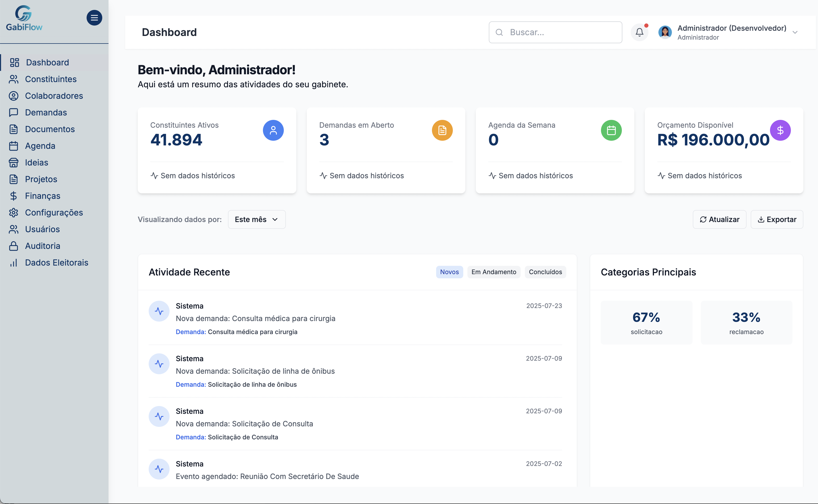Open the Auditoria lock icon
818x504 pixels.
[x=14, y=246]
